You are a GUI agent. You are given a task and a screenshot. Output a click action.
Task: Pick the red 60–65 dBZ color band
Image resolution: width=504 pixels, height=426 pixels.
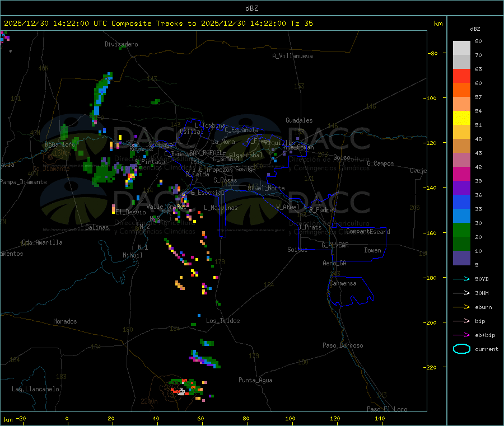[x=461, y=76]
